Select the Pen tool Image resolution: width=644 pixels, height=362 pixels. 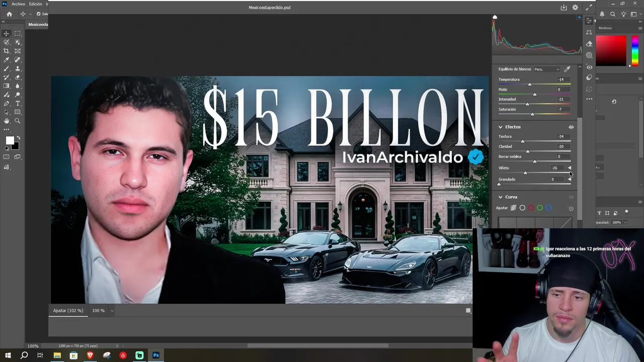7,104
